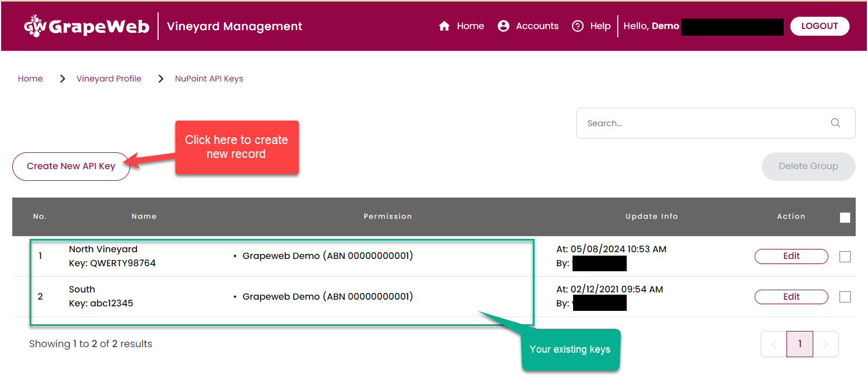Viewport: 868px width, 389px height.
Task: Click the search magnifying glass icon
Action: (x=835, y=123)
